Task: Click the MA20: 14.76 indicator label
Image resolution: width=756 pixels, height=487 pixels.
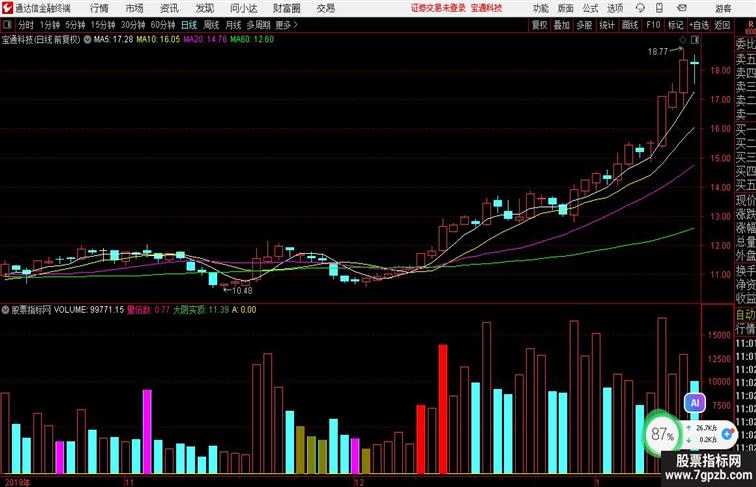Action: pyautogui.click(x=205, y=40)
